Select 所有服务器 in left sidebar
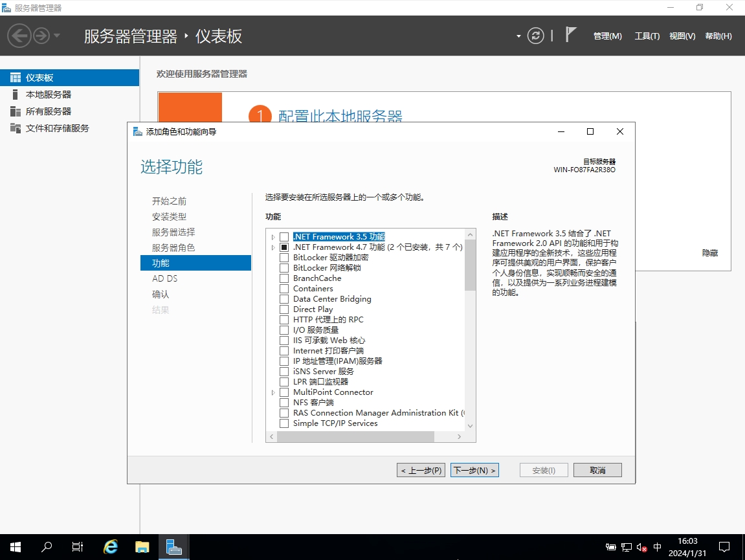 pos(49,111)
